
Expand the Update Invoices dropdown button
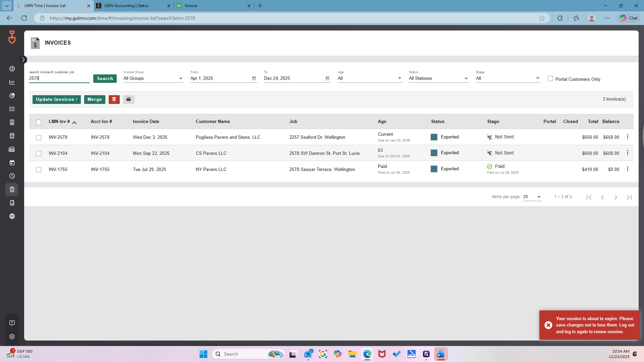(x=57, y=99)
